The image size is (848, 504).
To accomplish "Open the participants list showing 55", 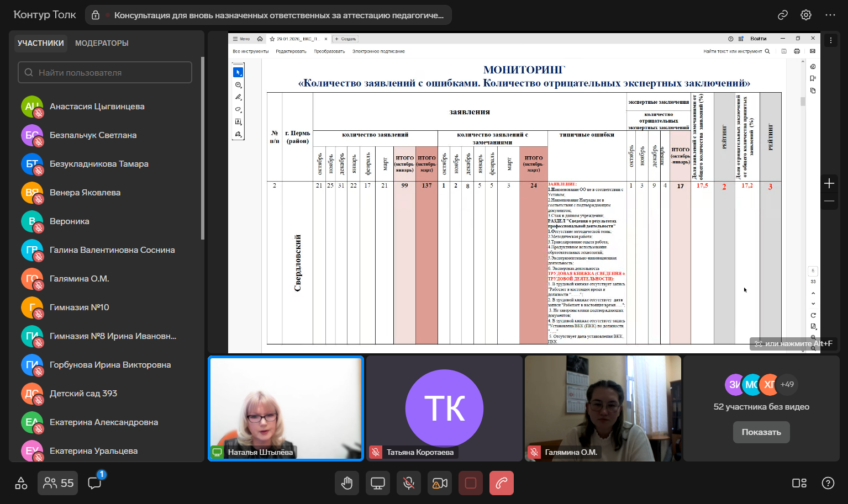I will [x=58, y=483].
